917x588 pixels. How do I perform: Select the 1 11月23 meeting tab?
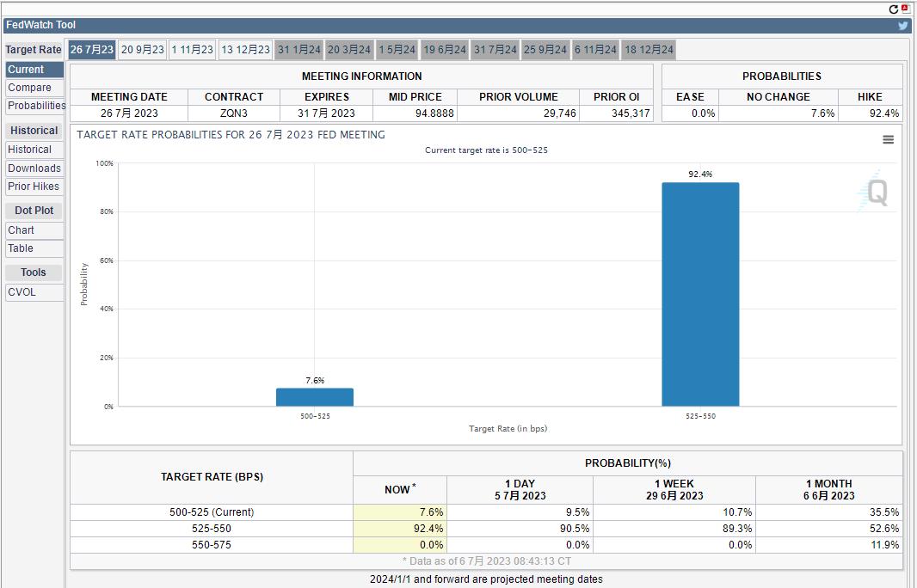[192, 50]
